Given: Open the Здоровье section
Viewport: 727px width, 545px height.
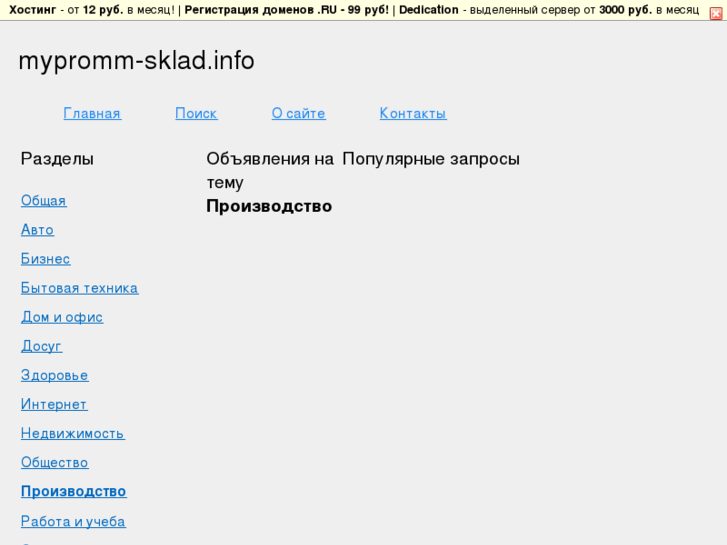Looking at the screenshot, I should pyautogui.click(x=54, y=375).
